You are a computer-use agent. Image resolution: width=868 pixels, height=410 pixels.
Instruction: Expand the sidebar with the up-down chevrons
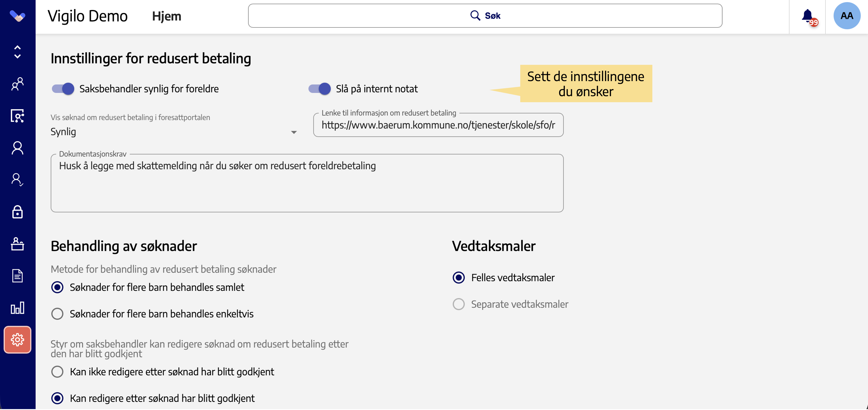(x=17, y=52)
